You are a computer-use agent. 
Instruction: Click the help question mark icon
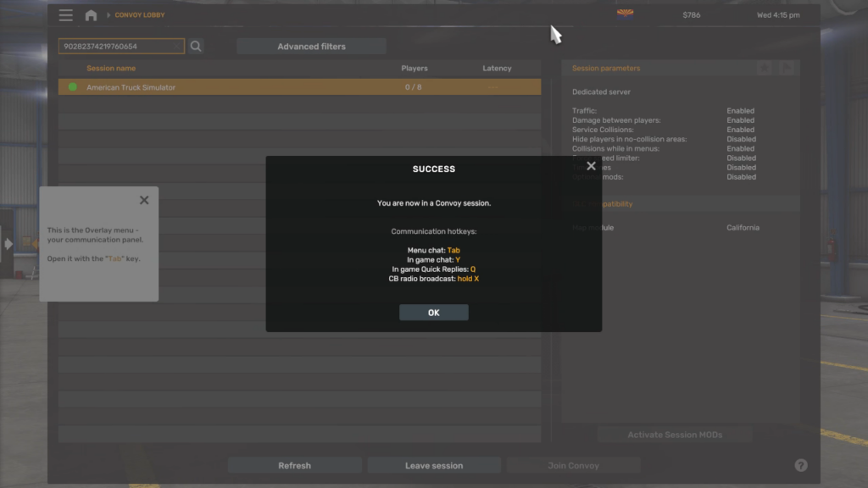click(801, 465)
